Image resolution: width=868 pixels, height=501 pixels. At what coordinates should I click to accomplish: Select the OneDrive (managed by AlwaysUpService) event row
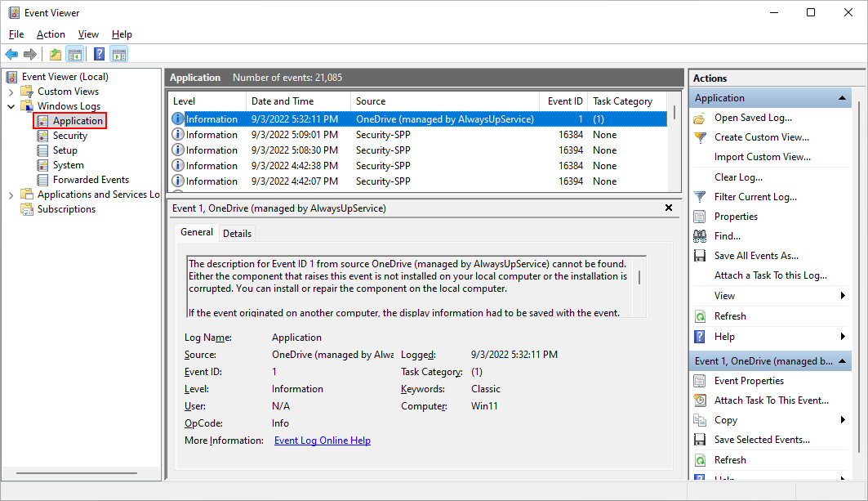coord(419,119)
